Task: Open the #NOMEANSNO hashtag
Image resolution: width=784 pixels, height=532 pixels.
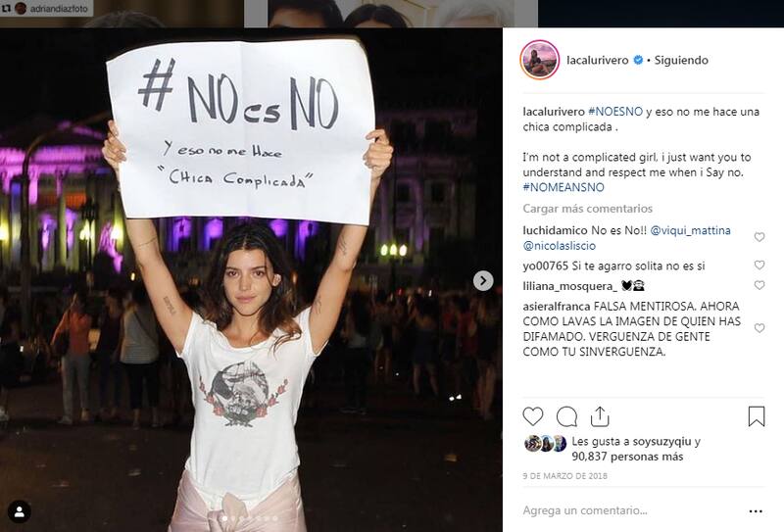Action: (563, 187)
